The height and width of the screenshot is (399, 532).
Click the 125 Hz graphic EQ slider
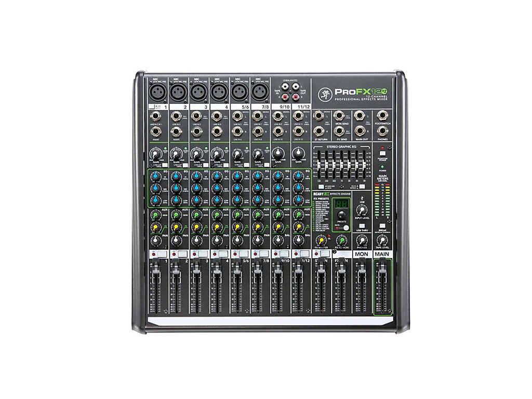pyautogui.click(x=319, y=164)
